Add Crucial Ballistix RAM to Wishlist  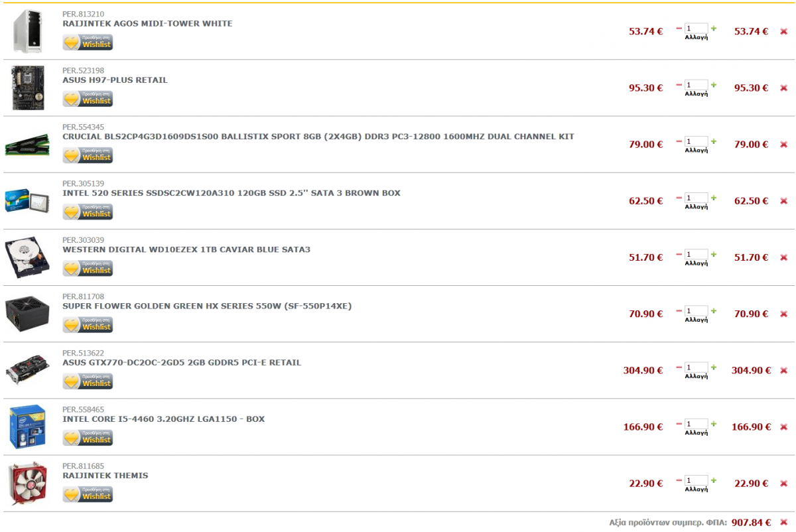pos(88,155)
